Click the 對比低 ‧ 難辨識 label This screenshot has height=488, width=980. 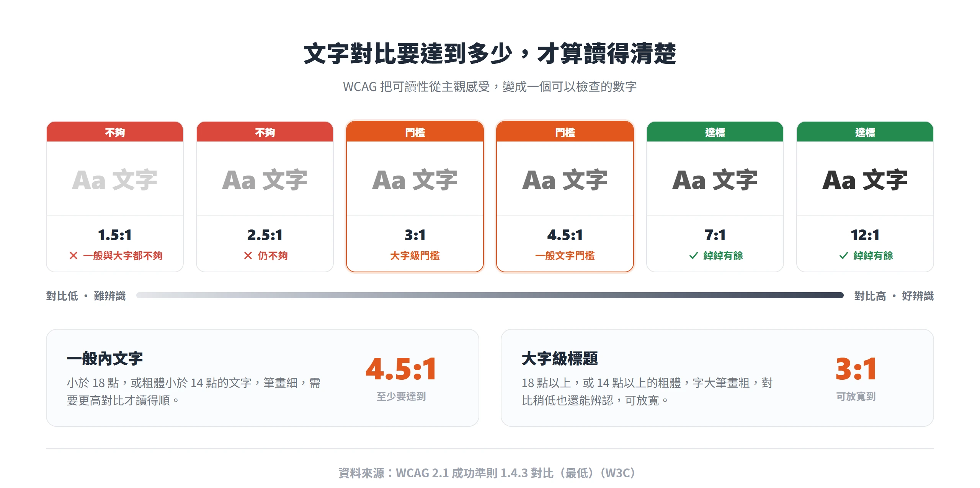pos(86,296)
